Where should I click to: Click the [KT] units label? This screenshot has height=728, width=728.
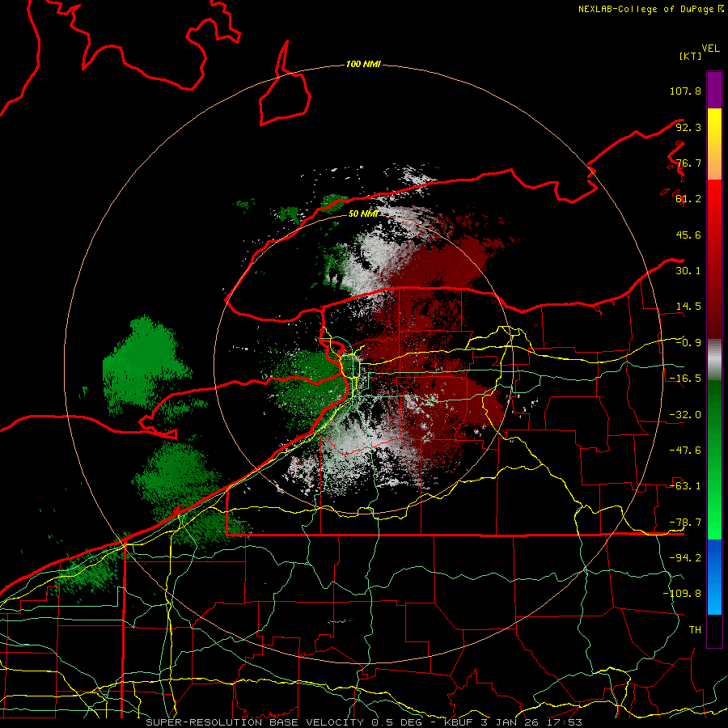pos(691,56)
